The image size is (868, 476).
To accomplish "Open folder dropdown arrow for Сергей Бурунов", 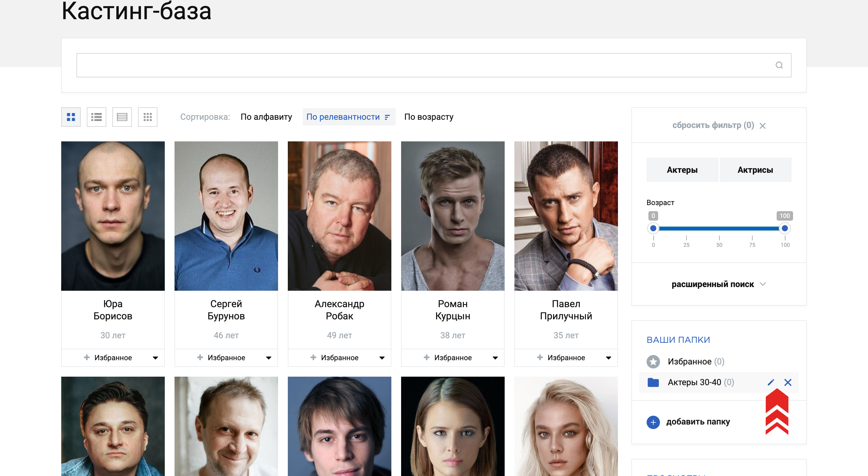I will click(269, 358).
